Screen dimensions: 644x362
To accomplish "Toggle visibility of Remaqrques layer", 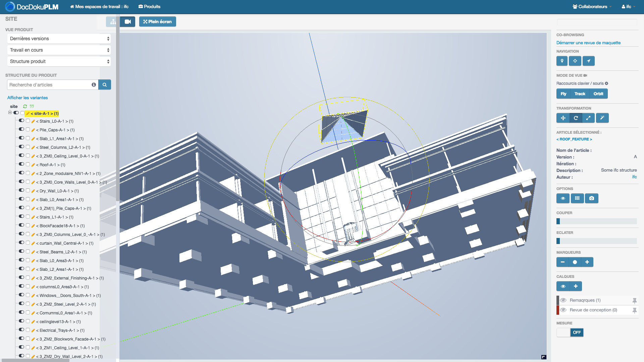I will point(563,300).
